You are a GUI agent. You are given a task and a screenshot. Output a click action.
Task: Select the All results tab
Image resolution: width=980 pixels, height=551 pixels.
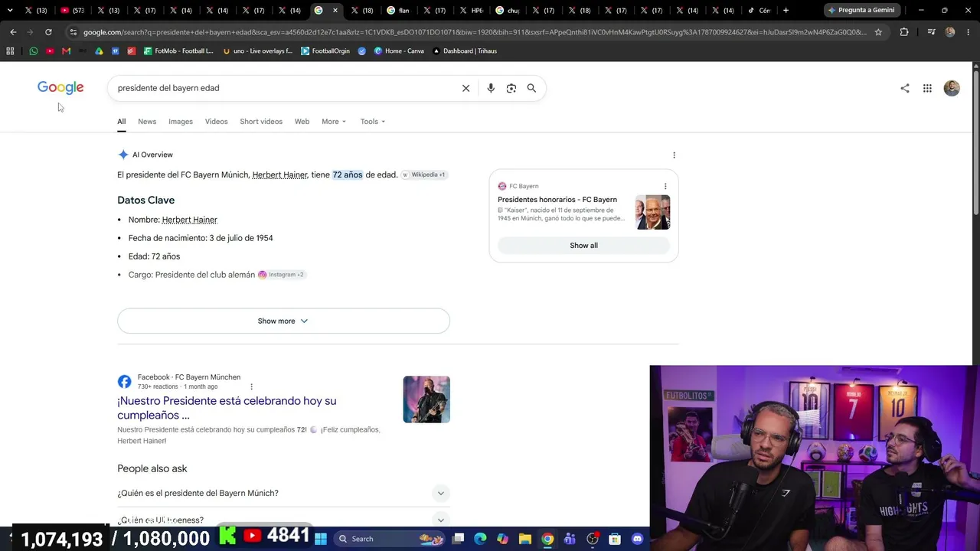122,122
